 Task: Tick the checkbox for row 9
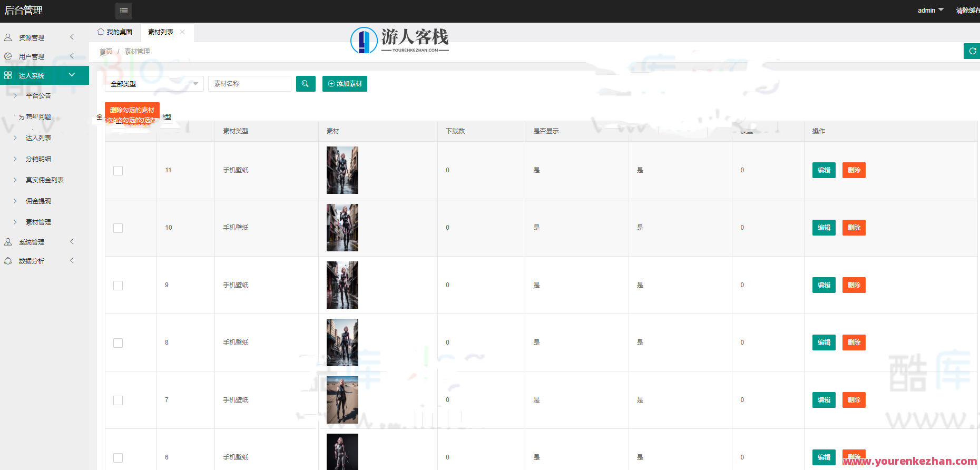coord(118,286)
